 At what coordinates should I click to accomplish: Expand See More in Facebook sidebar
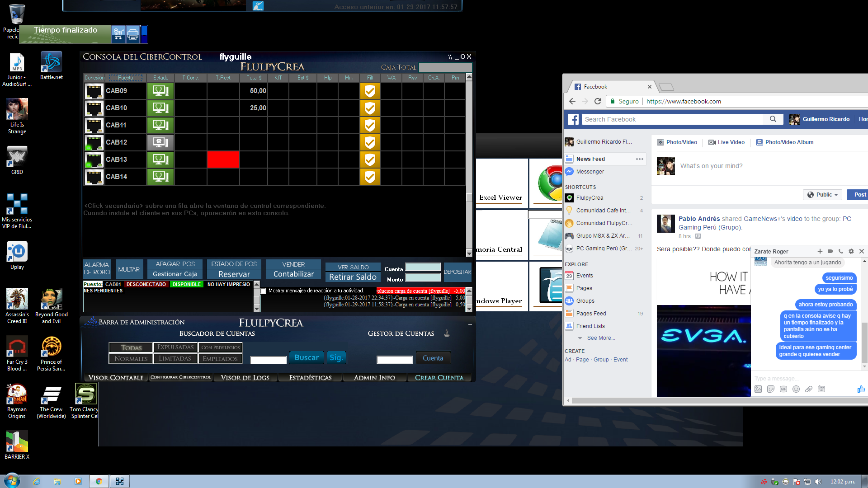click(601, 338)
